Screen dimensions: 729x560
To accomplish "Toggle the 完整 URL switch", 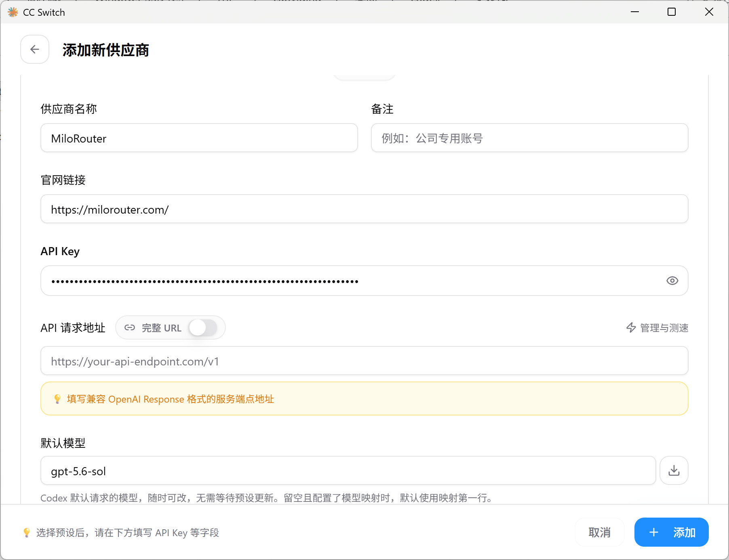I will click(x=203, y=327).
